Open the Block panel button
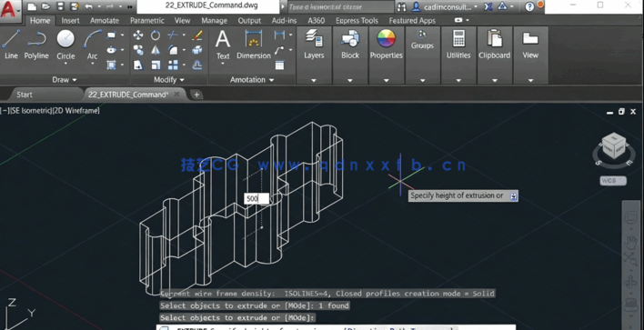The height and width of the screenshot is (330, 644). [350, 45]
